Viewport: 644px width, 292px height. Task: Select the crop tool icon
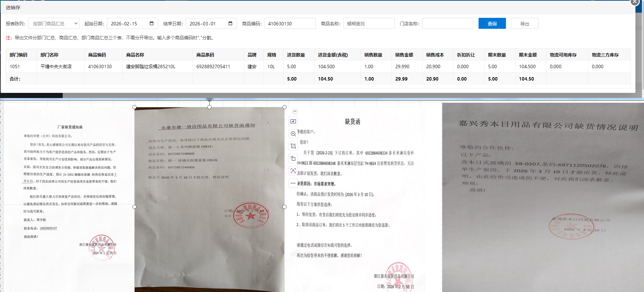click(x=293, y=146)
